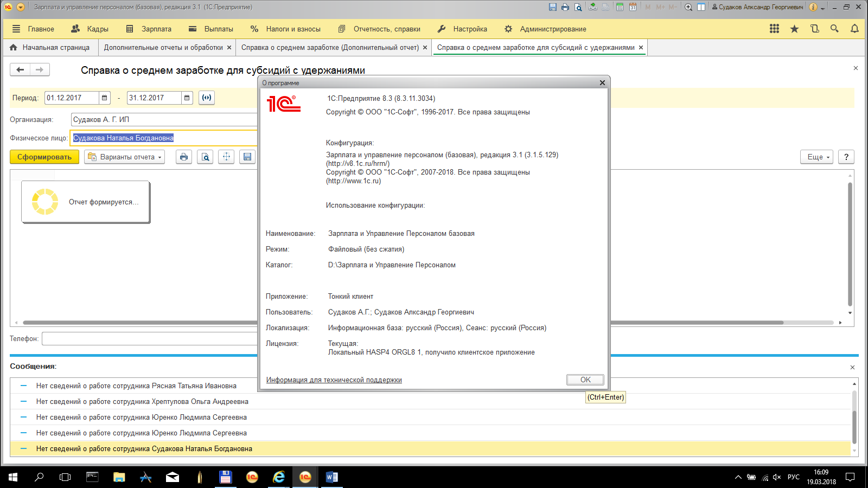
Task: Open the history scroll icon
Action: pos(814,29)
